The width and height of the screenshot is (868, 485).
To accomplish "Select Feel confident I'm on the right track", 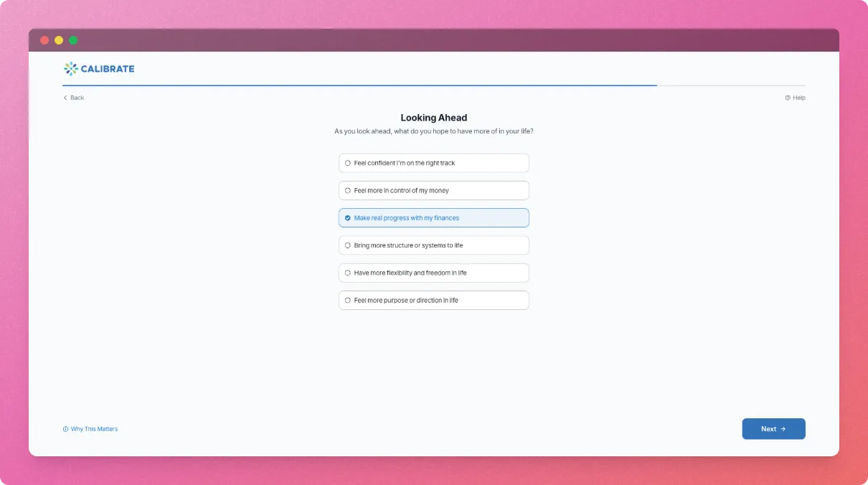I will (x=433, y=163).
